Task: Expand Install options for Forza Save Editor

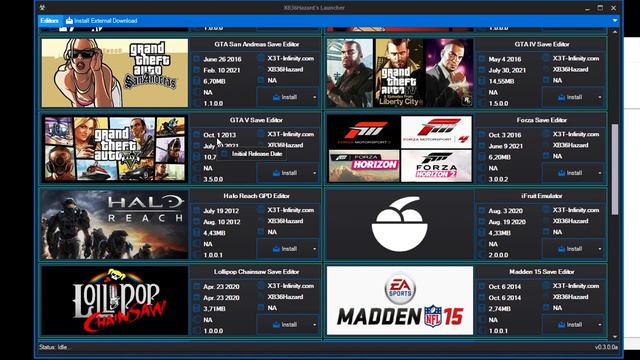Action: (600, 173)
